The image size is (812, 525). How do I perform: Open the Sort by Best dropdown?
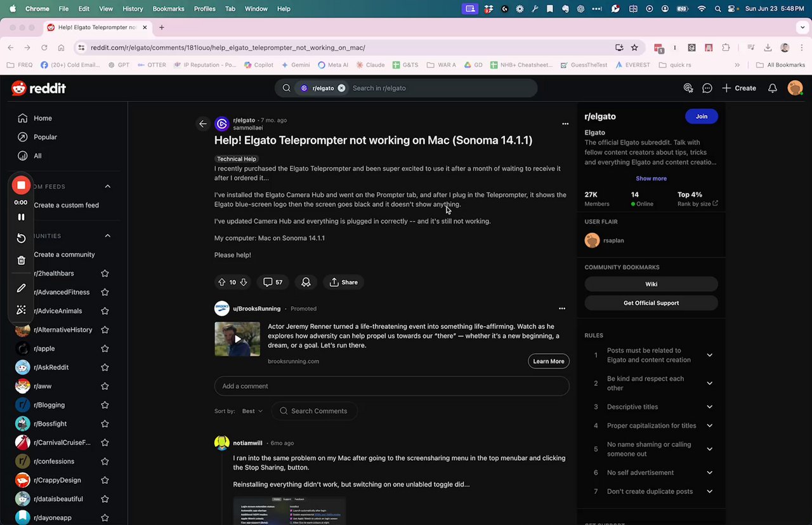point(252,411)
